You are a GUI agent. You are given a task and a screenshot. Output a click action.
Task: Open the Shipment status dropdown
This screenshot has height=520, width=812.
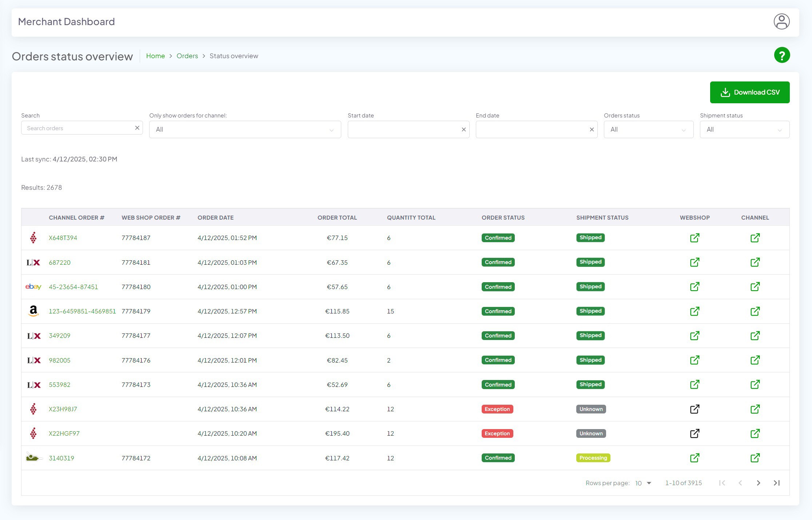pos(744,129)
